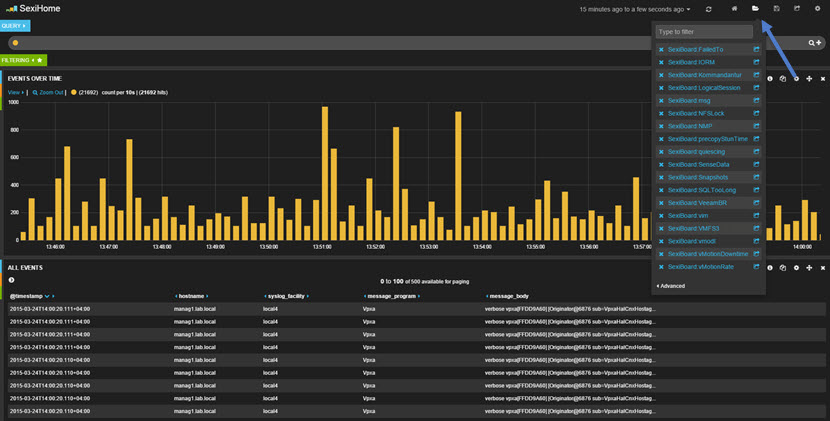This screenshot has width=830, height=421.
Task: Go to the home dashboard
Action: coord(734,8)
